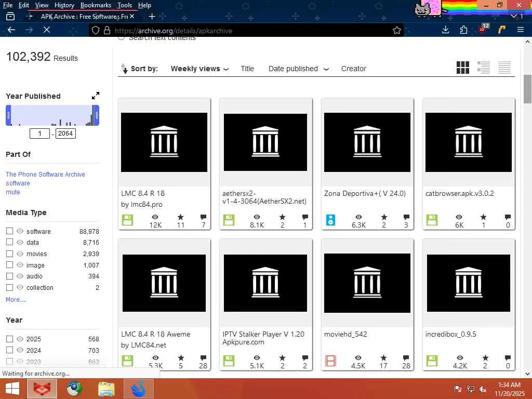532x399 pixels.
Task: Expand the Year Published histogram
Action: point(96,96)
